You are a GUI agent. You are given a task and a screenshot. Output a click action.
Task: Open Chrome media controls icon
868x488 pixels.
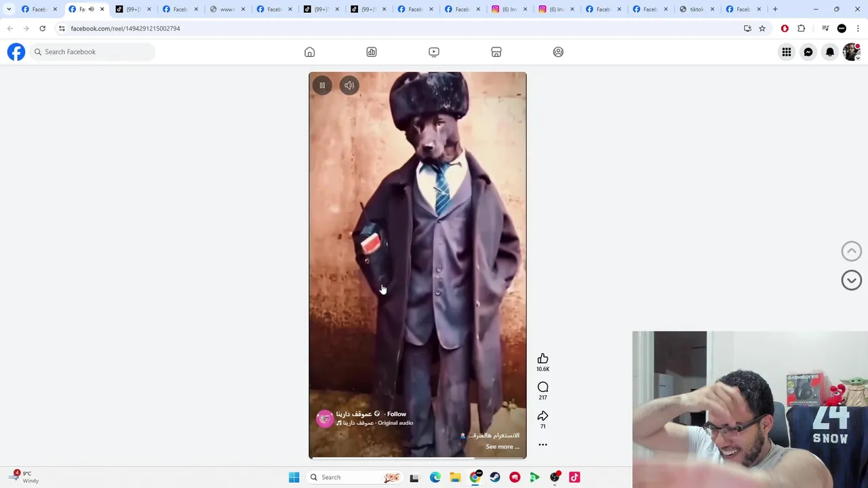(x=825, y=28)
